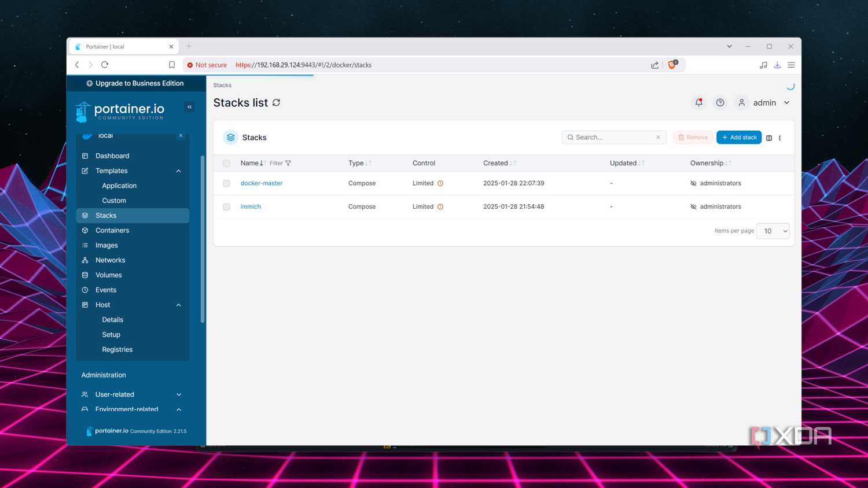Sort stacks by Updated column
Screen dimensions: 868x488
pyautogui.click(x=627, y=163)
